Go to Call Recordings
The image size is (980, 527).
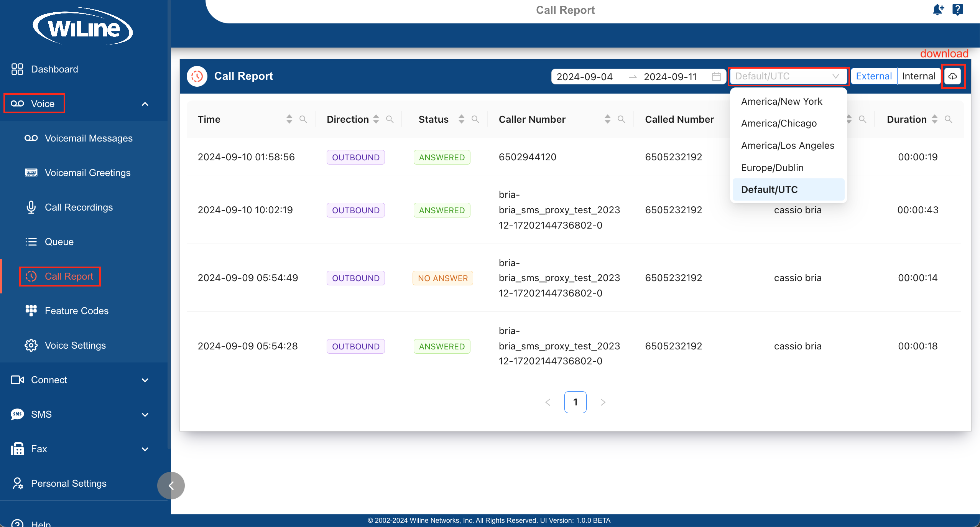click(x=79, y=207)
